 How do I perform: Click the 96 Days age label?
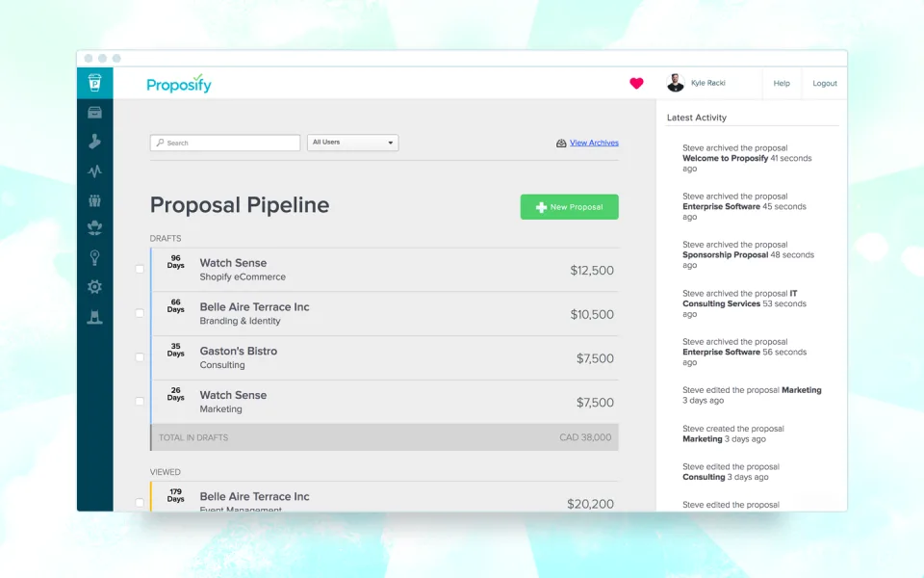click(x=175, y=261)
